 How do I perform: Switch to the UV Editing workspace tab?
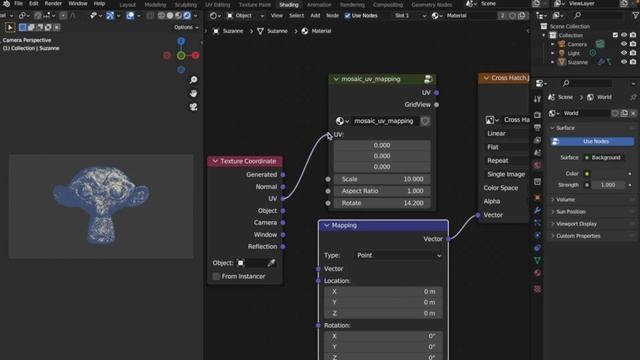[217, 5]
